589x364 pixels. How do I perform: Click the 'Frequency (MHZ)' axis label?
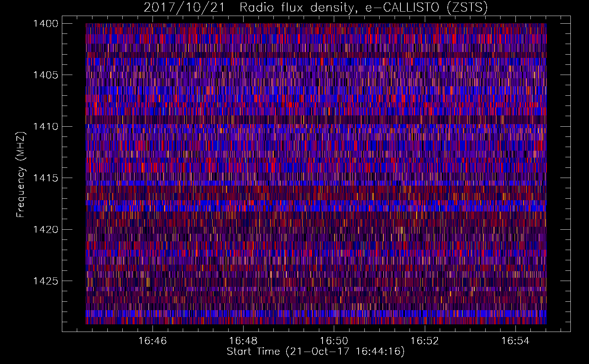click(x=21, y=175)
